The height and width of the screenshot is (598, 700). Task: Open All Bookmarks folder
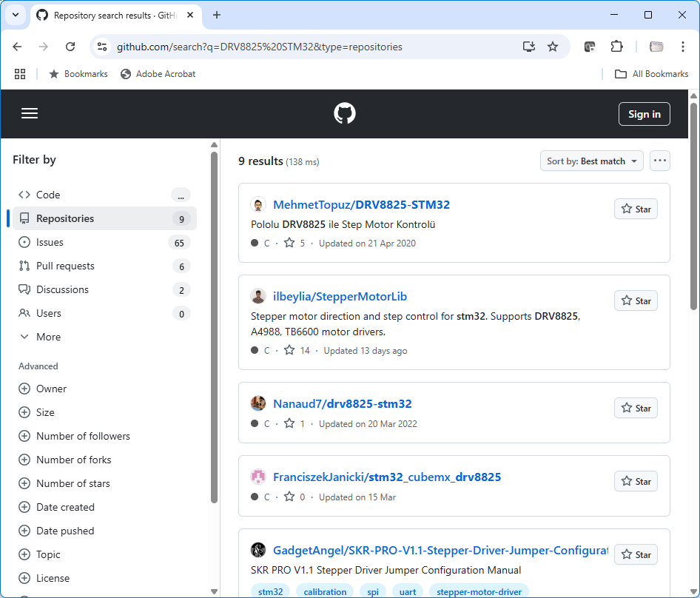point(651,74)
